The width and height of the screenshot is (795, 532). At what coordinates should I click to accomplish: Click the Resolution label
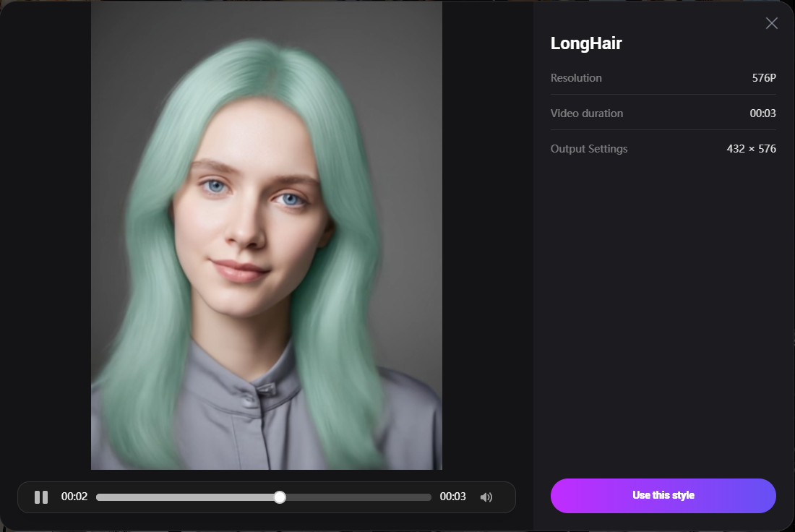coord(576,78)
